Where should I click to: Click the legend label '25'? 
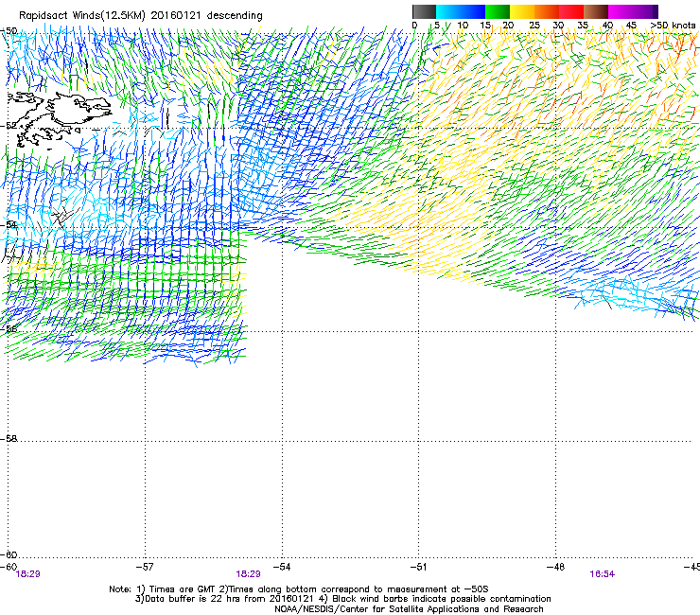pos(534,26)
